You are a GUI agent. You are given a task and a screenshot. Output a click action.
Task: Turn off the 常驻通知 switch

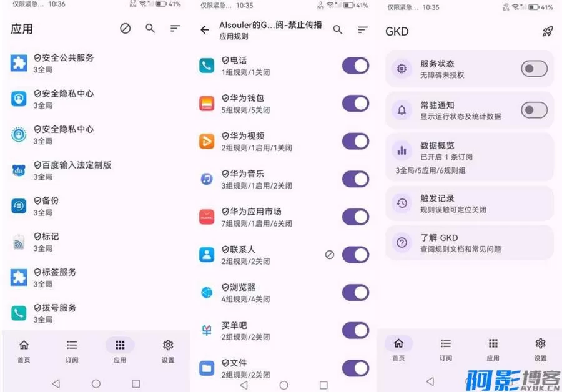534,109
